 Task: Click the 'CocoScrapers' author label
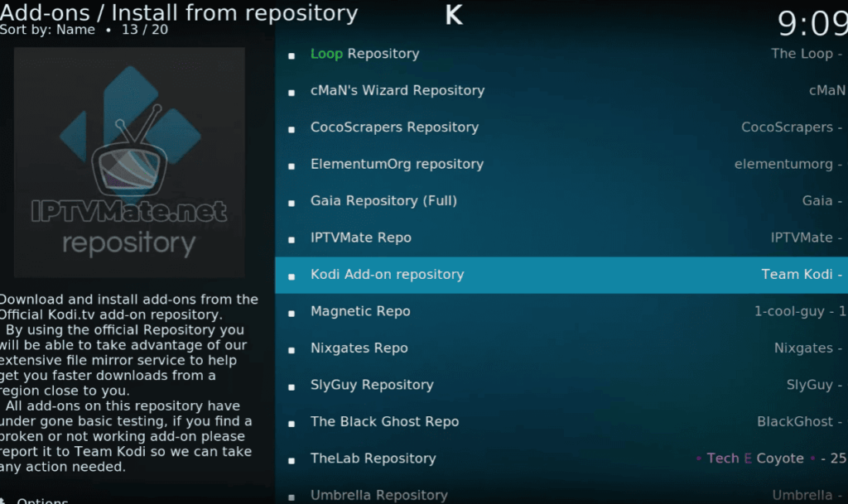click(787, 127)
